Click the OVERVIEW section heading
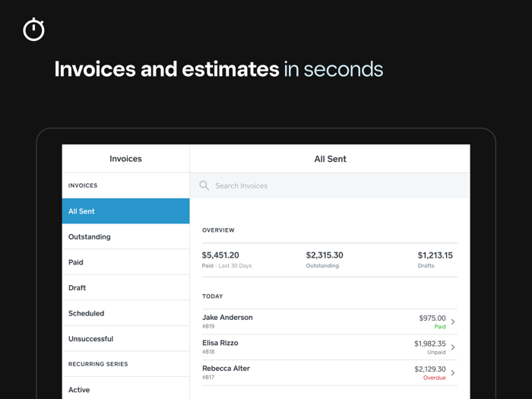This screenshot has width=532, height=399. [x=218, y=230]
